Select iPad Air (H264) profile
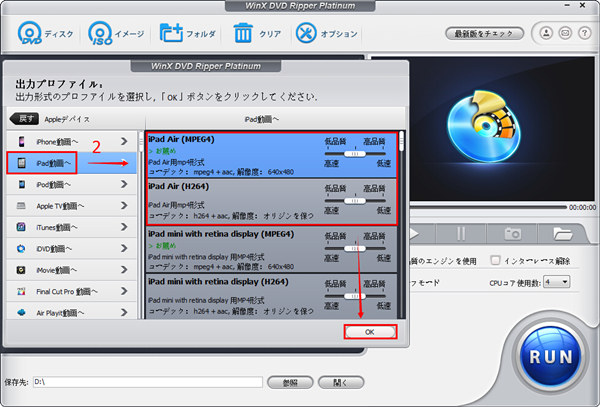The width and height of the screenshot is (600, 407). (x=271, y=202)
